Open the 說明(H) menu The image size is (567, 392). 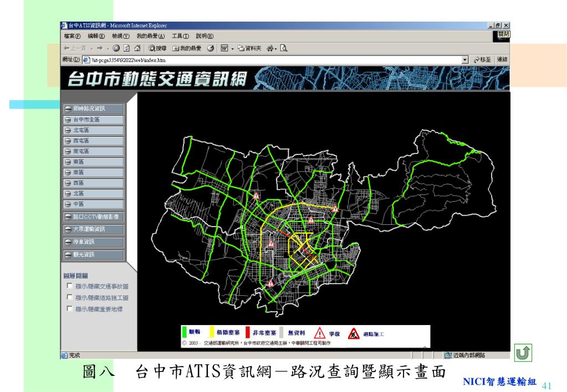pos(205,36)
